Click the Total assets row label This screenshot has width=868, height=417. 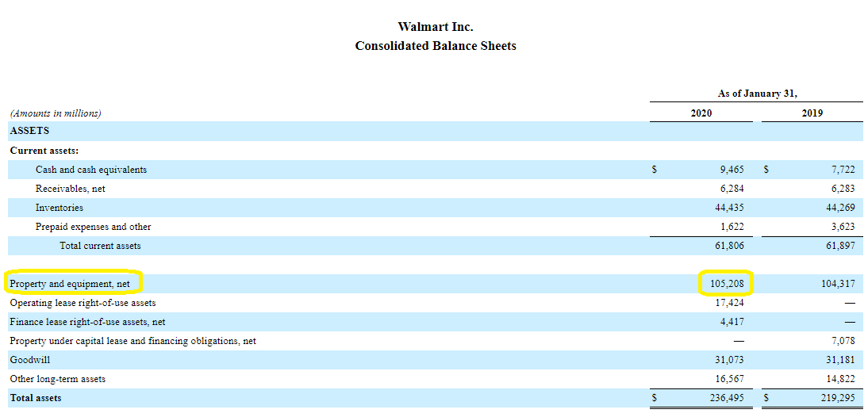click(x=36, y=398)
